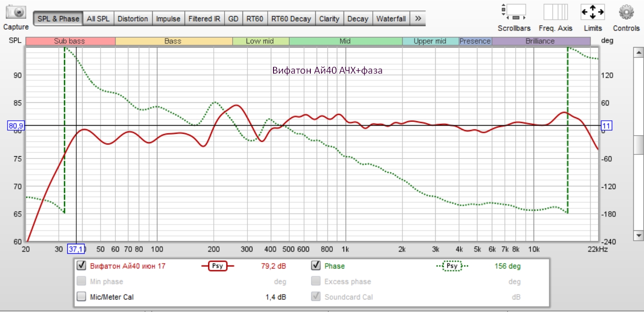644x312 pixels.
Task: Click the vertical scrollbar thumb
Action: pos(638,144)
